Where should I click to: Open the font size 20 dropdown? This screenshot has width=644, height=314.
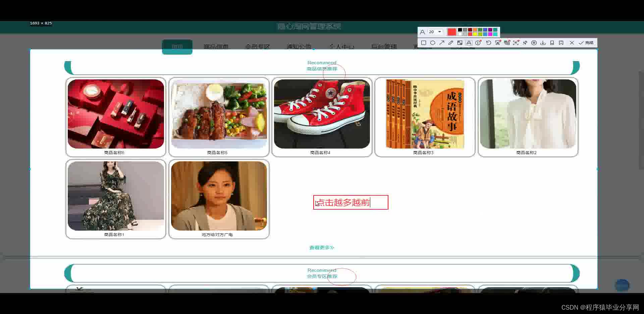click(435, 32)
